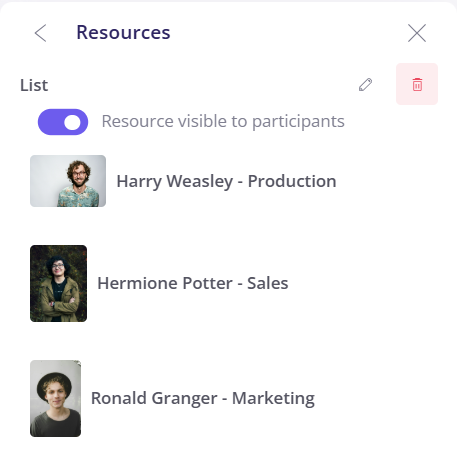Close the Resources panel with X
457x474 pixels.
click(x=417, y=33)
